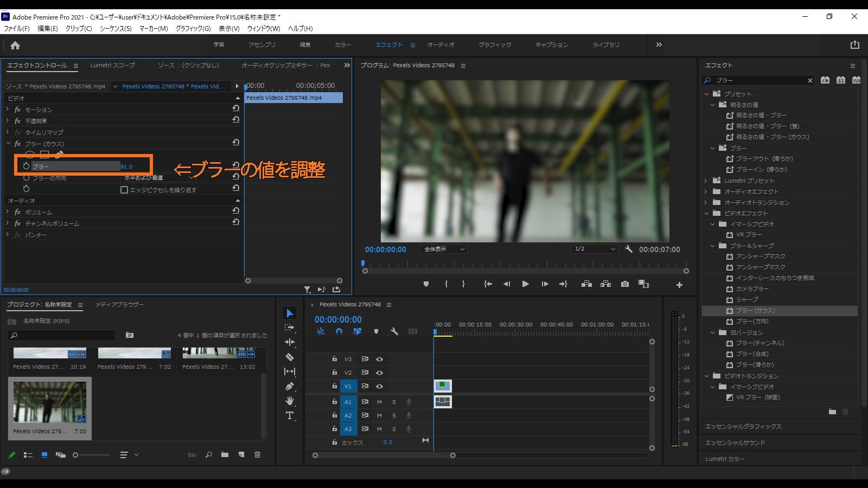Export a frame with the camera icon
This screenshot has width=868, height=488.
pos(624,284)
